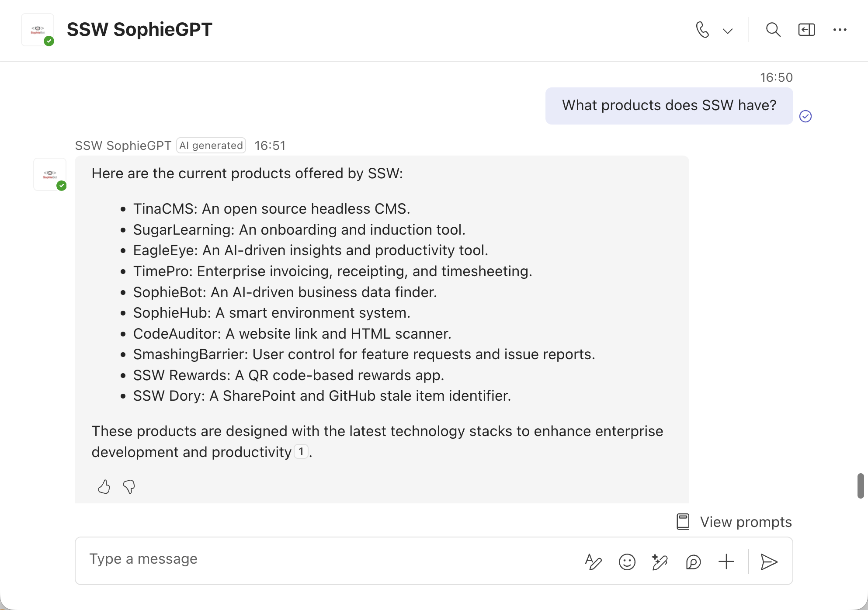Open the emoji picker
The width and height of the screenshot is (868, 610).
627,562
